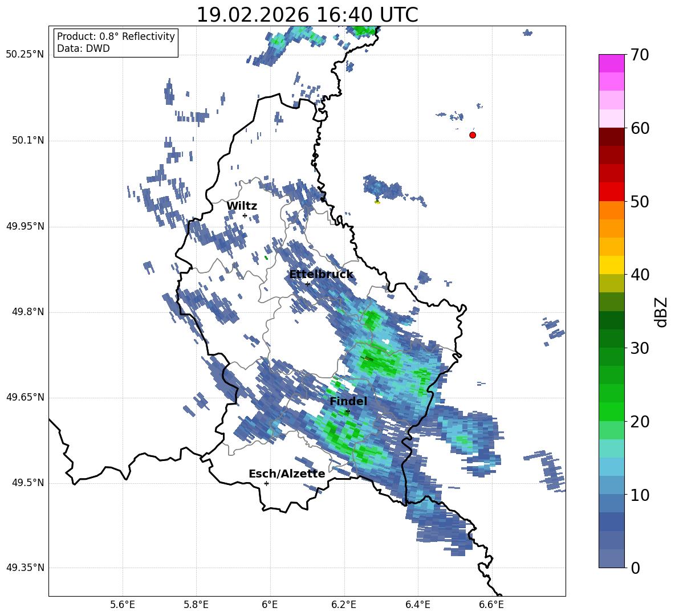The image size is (675, 616).
Task: Click the 50.25°N latitude label
Action: pyautogui.click(x=25, y=55)
